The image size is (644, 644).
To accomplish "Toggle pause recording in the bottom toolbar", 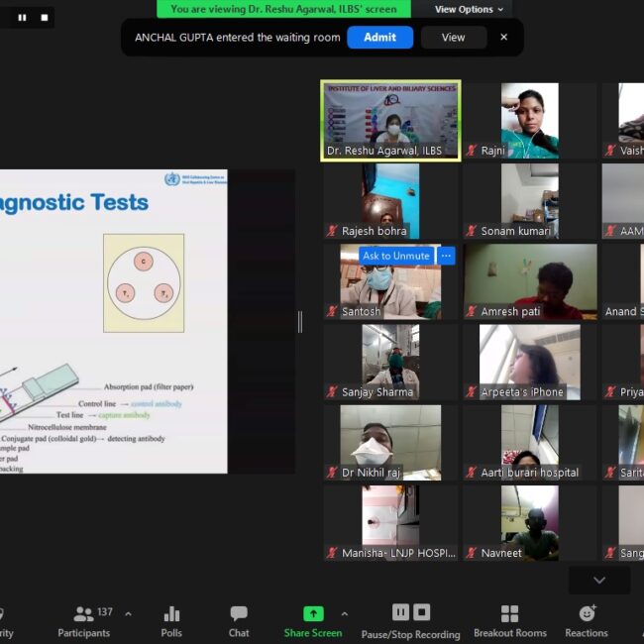I will pyautogui.click(x=400, y=612).
